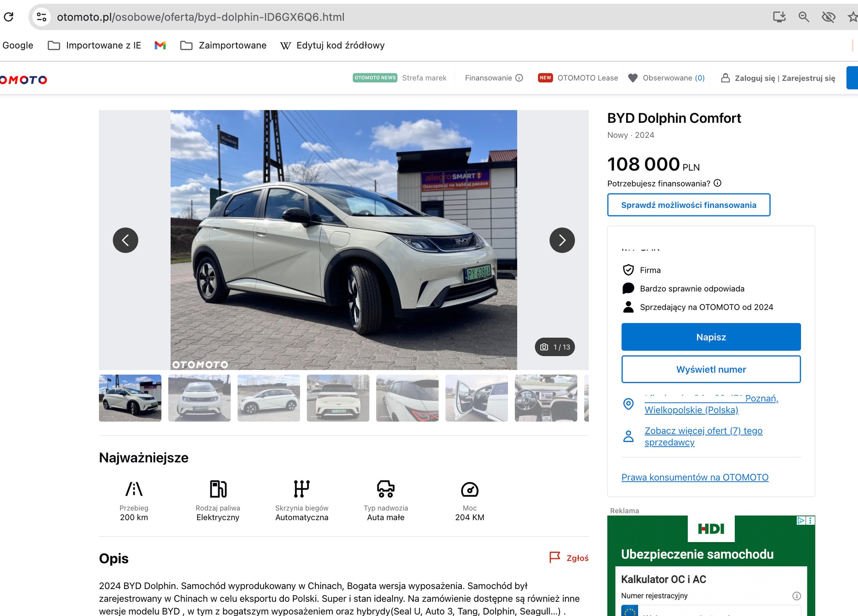Click info icon beside Potrzebujesz finansowania
This screenshot has height=616, width=858.
coord(717,183)
